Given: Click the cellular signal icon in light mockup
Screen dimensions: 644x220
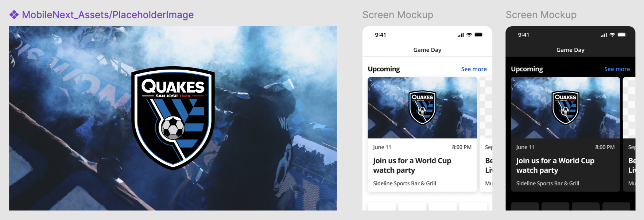Looking at the screenshot, I should (x=461, y=35).
